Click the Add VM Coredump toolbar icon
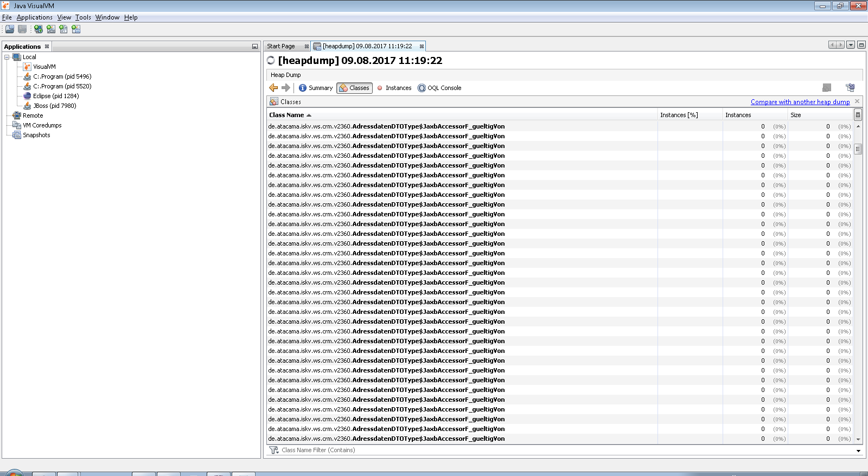This screenshot has width=868, height=476. (x=63, y=29)
